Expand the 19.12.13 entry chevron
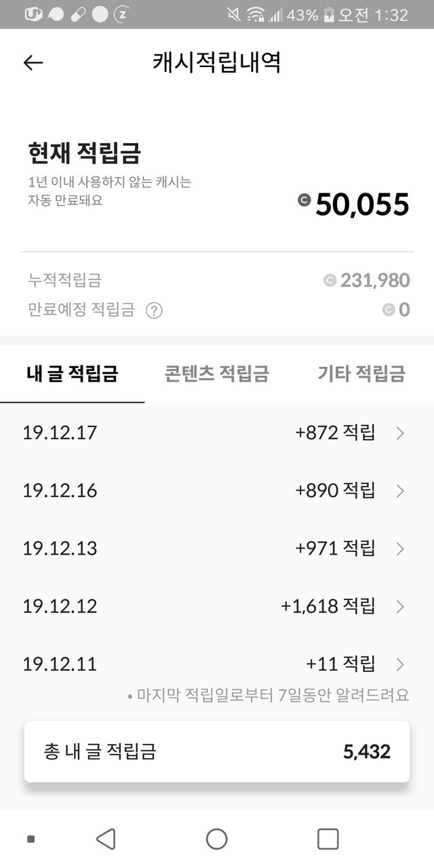 coord(400,549)
